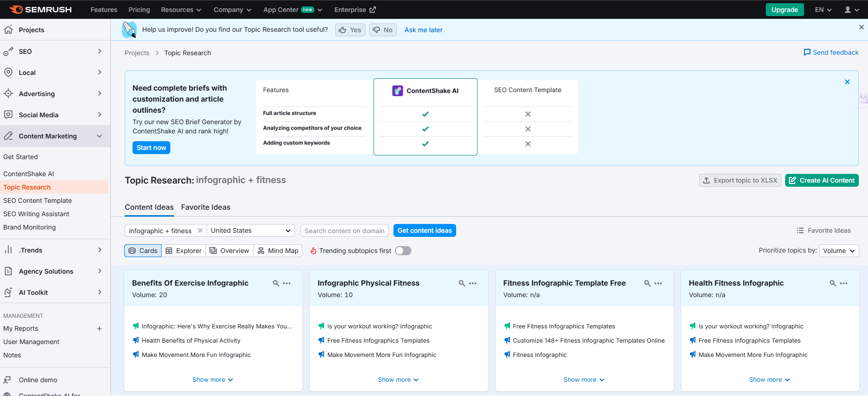The image size is (868, 396).
Task: Open SEO Writing Assistant in sidebar
Action: point(36,214)
